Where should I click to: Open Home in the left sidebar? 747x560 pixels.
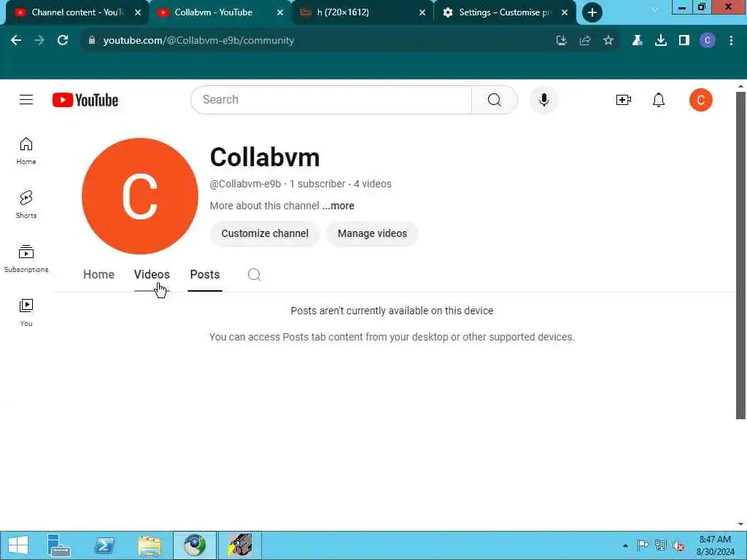pyautogui.click(x=26, y=151)
